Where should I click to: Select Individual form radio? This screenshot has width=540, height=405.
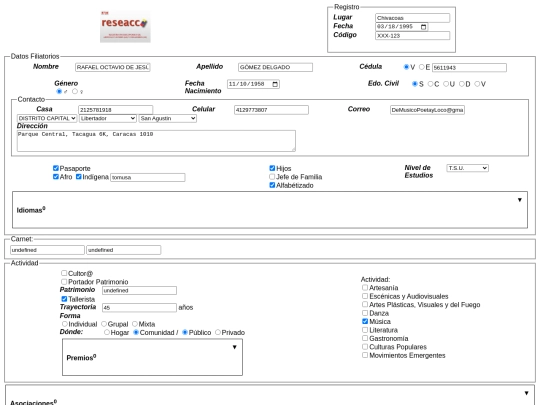(64, 324)
